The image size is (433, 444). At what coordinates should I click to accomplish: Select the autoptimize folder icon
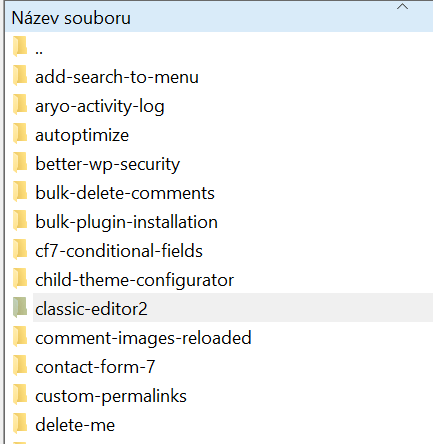[x=20, y=134]
